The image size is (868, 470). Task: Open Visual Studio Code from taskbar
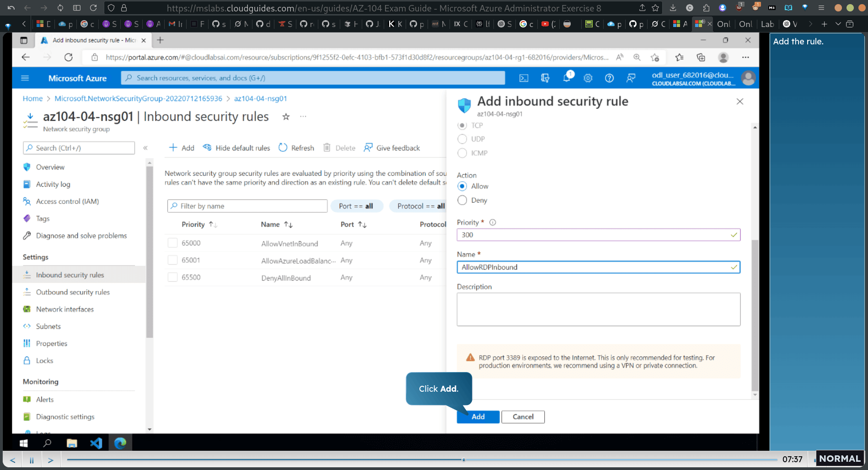coord(96,443)
